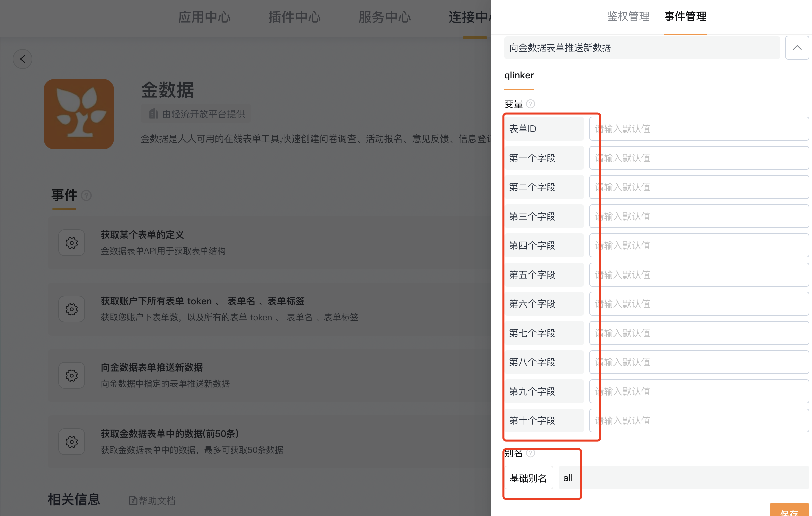Click default value field for 第三个字段

[x=699, y=216]
